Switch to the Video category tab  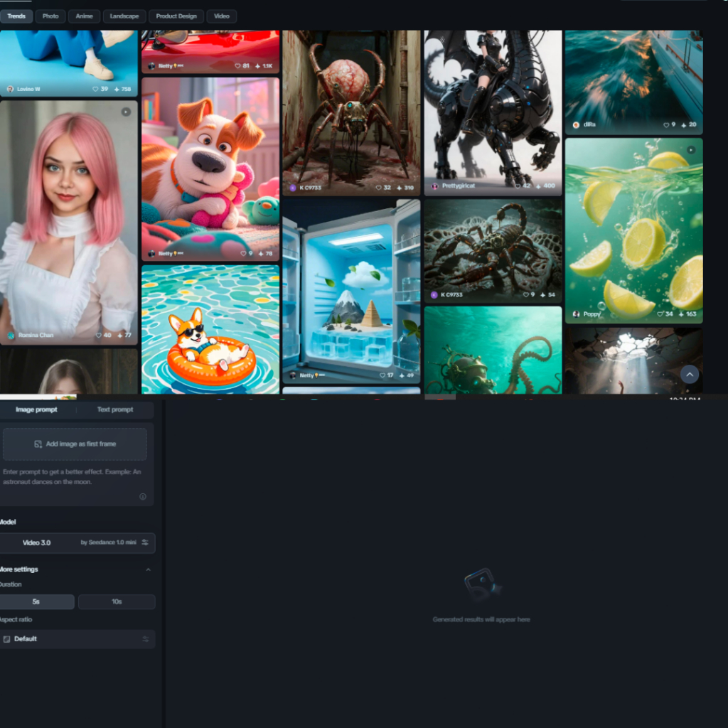tap(222, 16)
